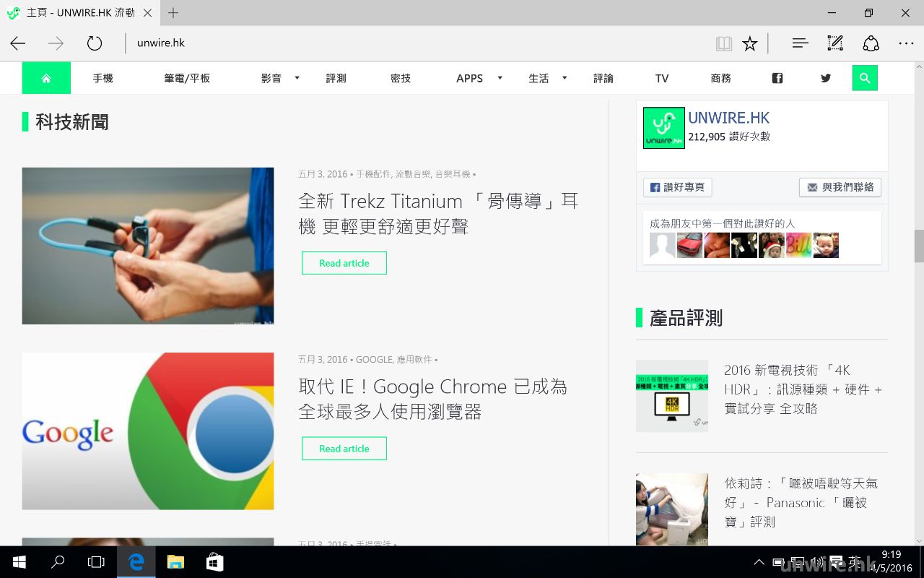Open File Explorer from the taskbar
Viewport: 924px width, 578px height.
[x=175, y=562]
